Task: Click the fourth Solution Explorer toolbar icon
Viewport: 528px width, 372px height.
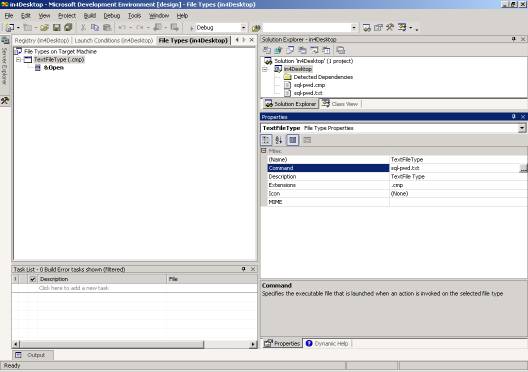Action: click(302, 50)
